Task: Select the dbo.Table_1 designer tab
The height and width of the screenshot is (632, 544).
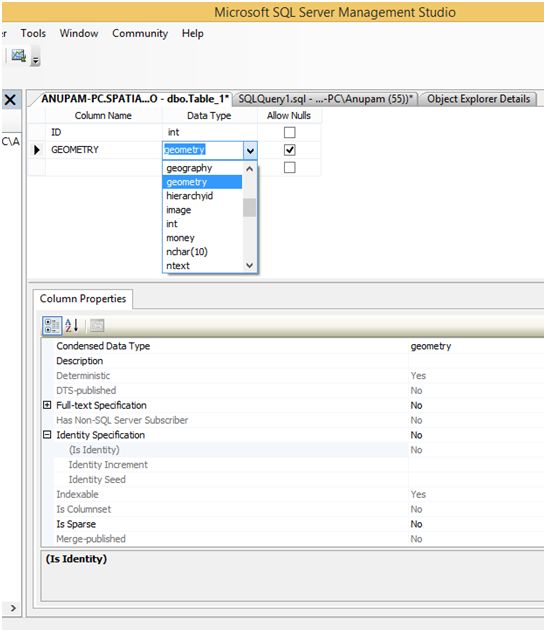Action: pos(135,99)
